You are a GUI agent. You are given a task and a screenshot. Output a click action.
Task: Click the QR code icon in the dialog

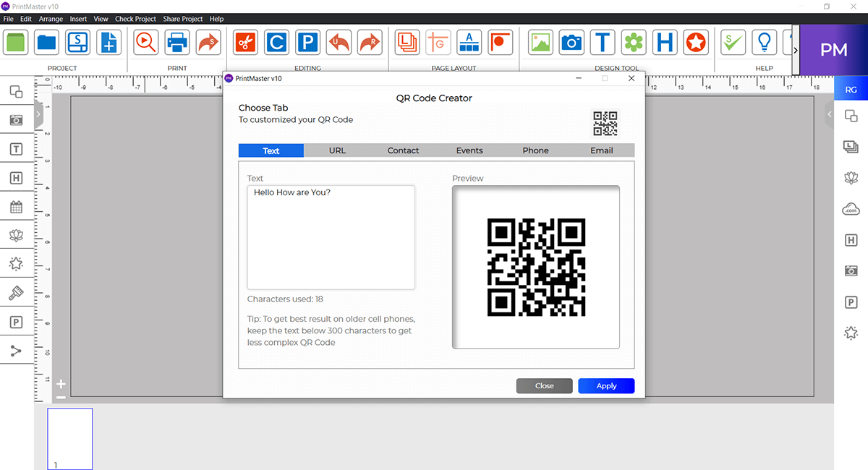(604, 123)
